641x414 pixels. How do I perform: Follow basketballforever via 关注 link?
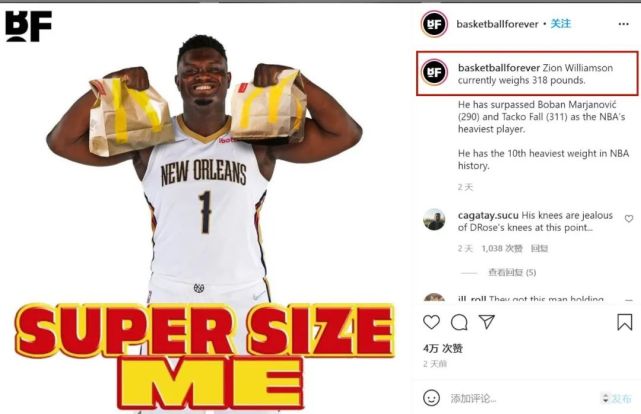click(x=560, y=24)
